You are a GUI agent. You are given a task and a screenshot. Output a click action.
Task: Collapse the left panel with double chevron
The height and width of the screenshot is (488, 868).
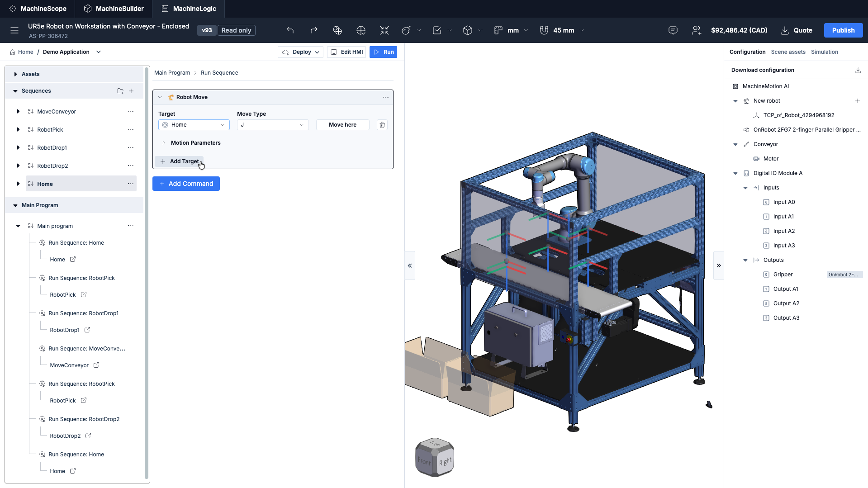(410, 265)
